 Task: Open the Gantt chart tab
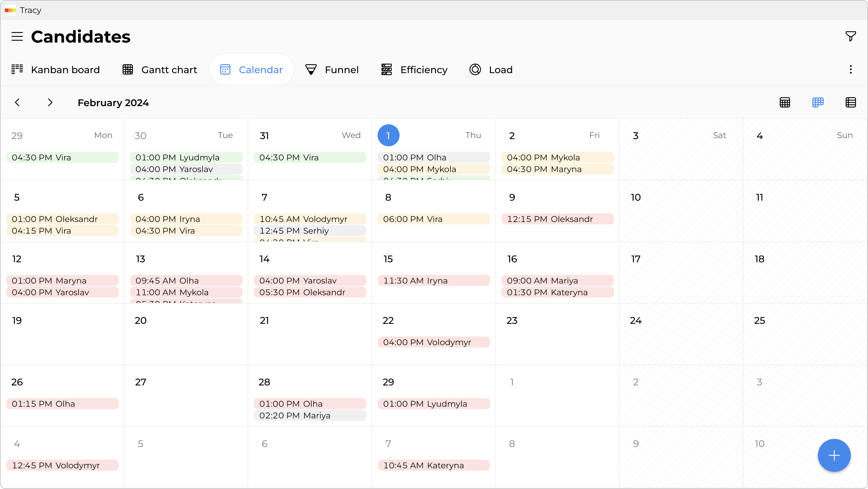pos(160,70)
